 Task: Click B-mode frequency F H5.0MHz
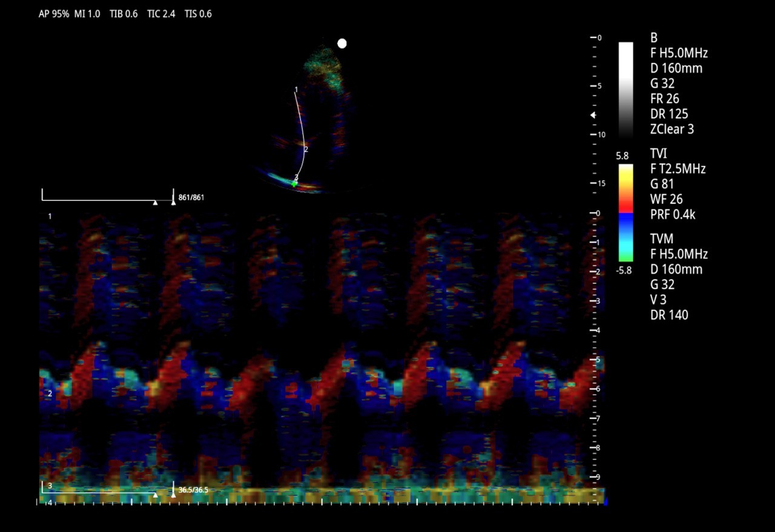(x=679, y=53)
